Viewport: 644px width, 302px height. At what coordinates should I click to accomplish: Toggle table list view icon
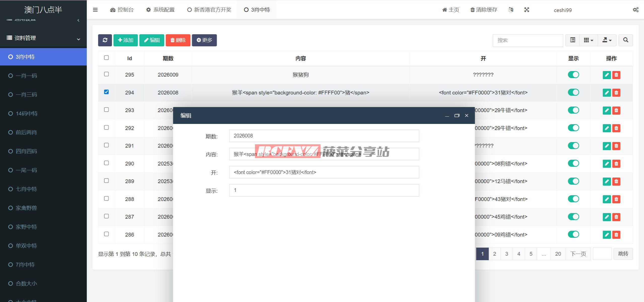(573, 40)
